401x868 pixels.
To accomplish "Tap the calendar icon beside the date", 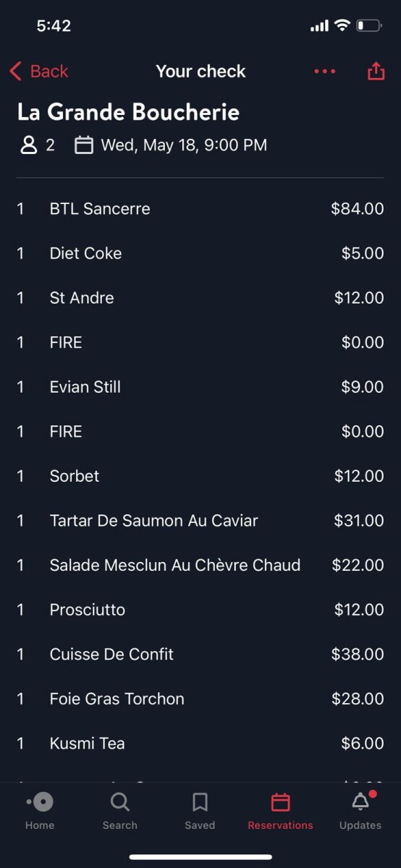I will click(x=84, y=145).
